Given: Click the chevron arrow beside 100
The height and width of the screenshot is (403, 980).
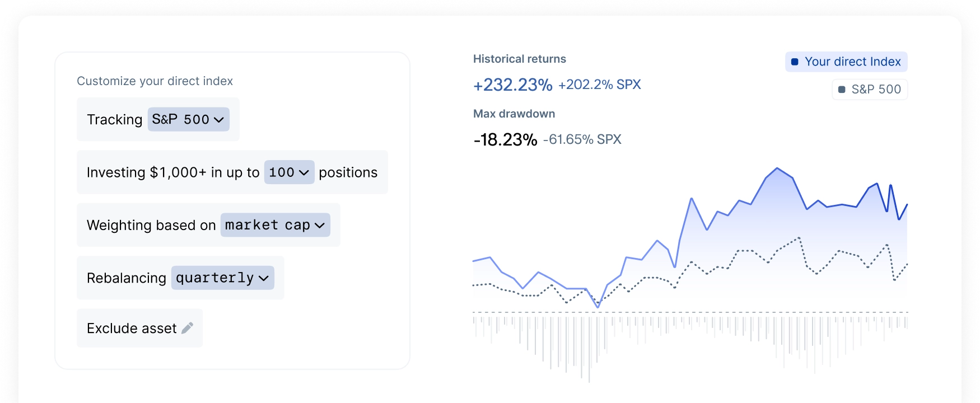Looking at the screenshot, I should 304,172.
